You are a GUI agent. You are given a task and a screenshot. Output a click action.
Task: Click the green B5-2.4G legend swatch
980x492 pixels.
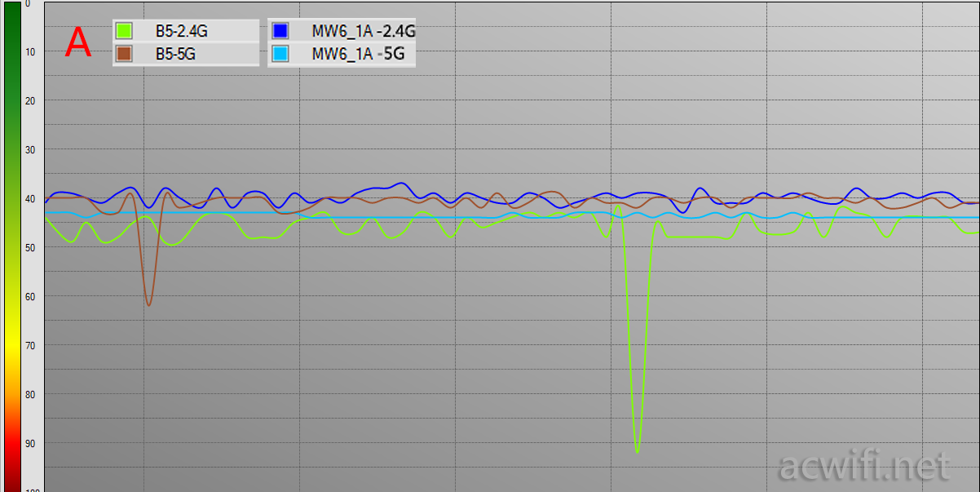pos(124,31)
